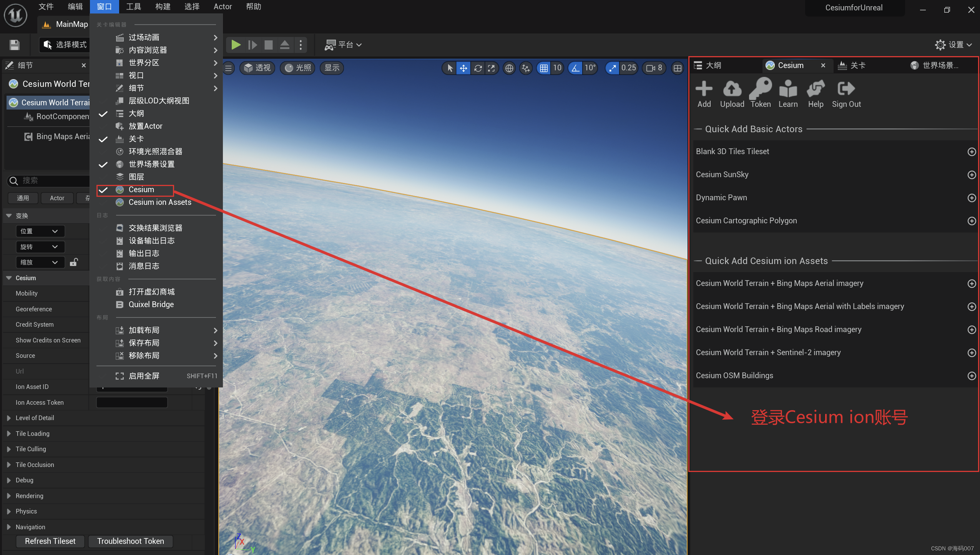Open the 平台 platforms dropdown
Screen dimensions: 980x555
(343, 45)
